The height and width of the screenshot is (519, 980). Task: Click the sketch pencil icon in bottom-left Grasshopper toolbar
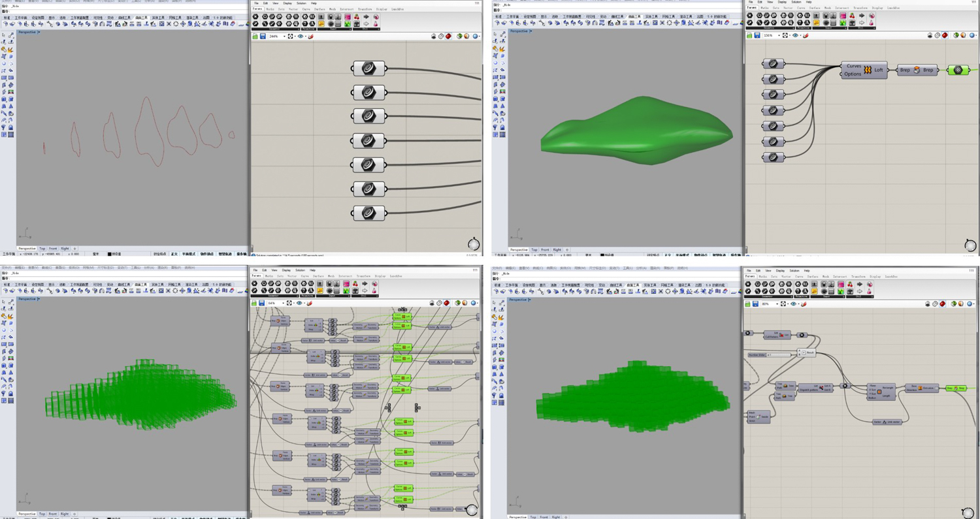click(310, 303)
